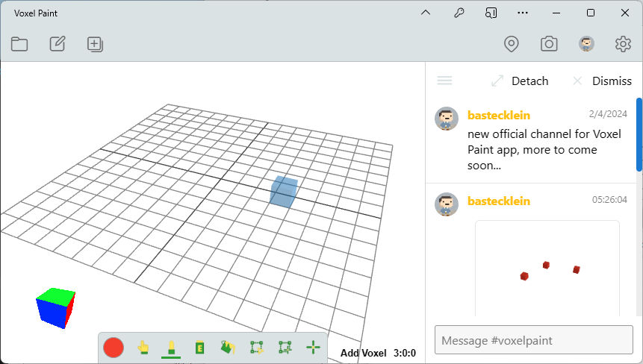The height and width of the screenshot is (364, 643).
Task: Detach the chat panel
Action: pos(520,81)
